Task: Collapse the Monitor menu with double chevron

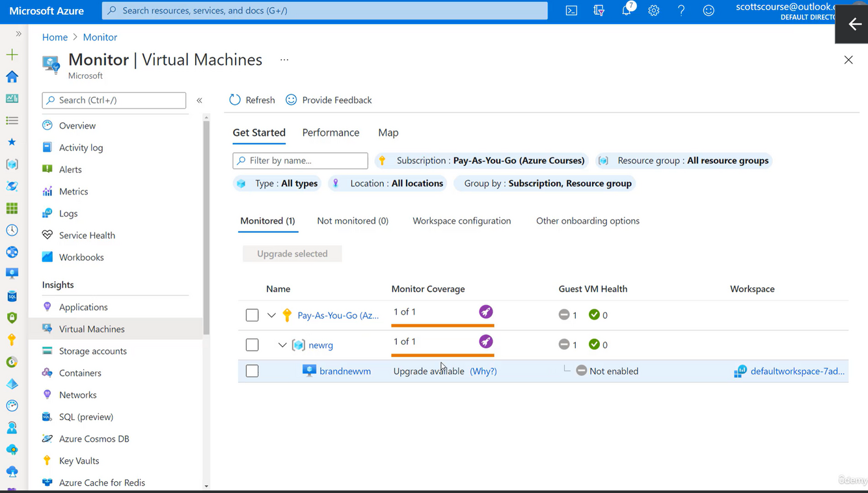Action: point(200,100)
